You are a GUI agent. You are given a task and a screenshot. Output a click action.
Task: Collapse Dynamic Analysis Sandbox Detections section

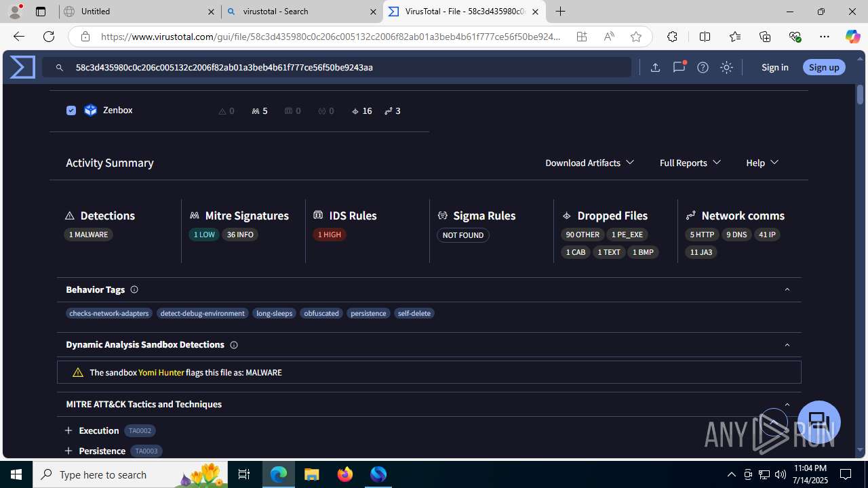coord(787,345)
